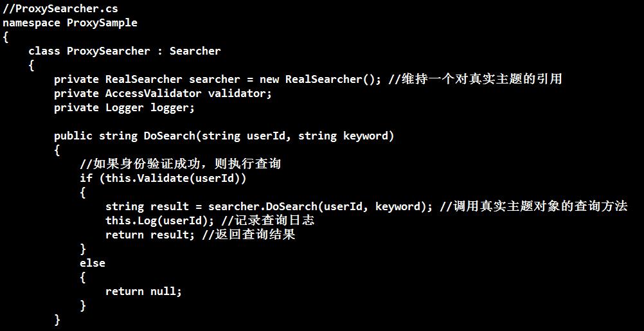Click the return null statement
Screen dimensions: 644x331
[143, 291]
